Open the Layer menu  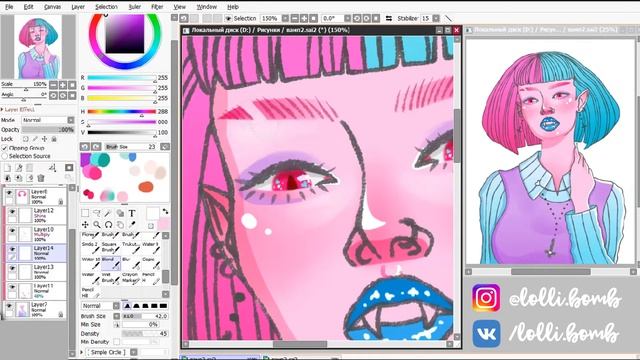(78, 7)
